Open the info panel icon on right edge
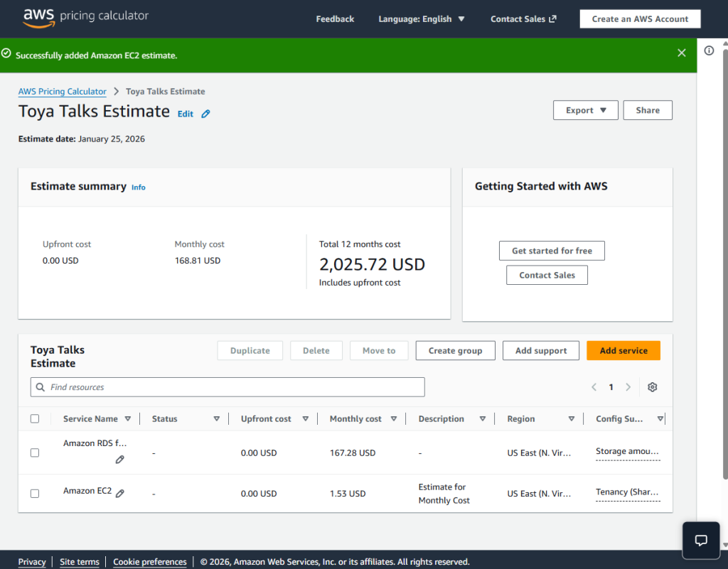Image resolution: width=728 pixels, height=569 pixels. (x=709, y=50)
